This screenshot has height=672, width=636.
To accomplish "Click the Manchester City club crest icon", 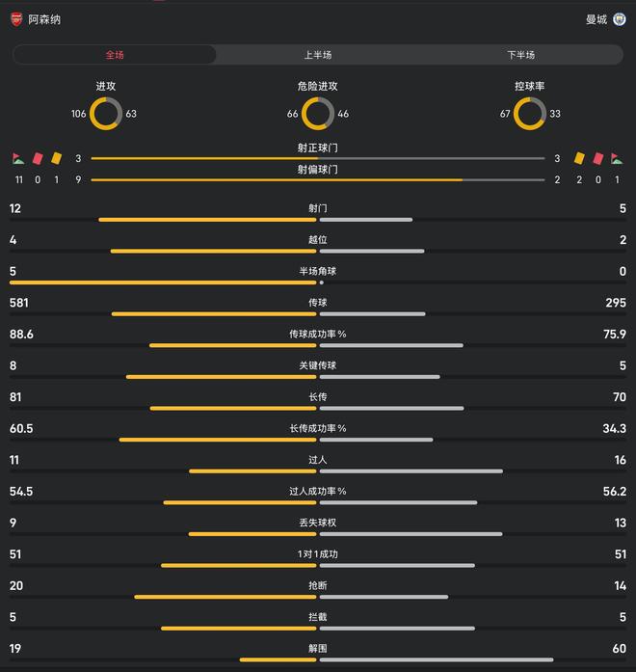I will [619, 19].
